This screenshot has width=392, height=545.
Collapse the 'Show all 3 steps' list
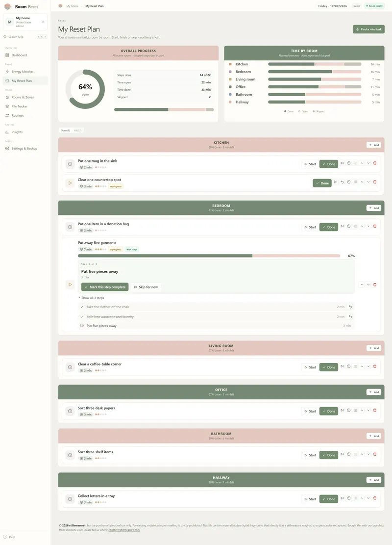(x=91, y=298)
